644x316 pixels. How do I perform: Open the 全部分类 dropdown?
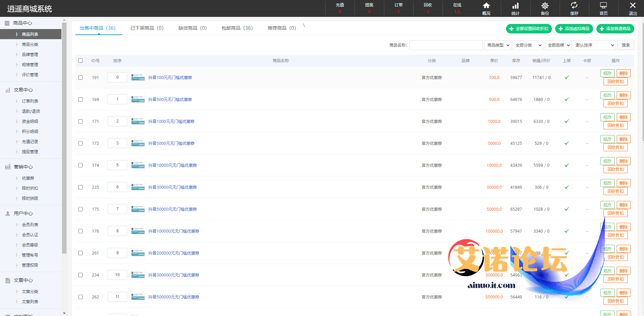coord(528,45)
